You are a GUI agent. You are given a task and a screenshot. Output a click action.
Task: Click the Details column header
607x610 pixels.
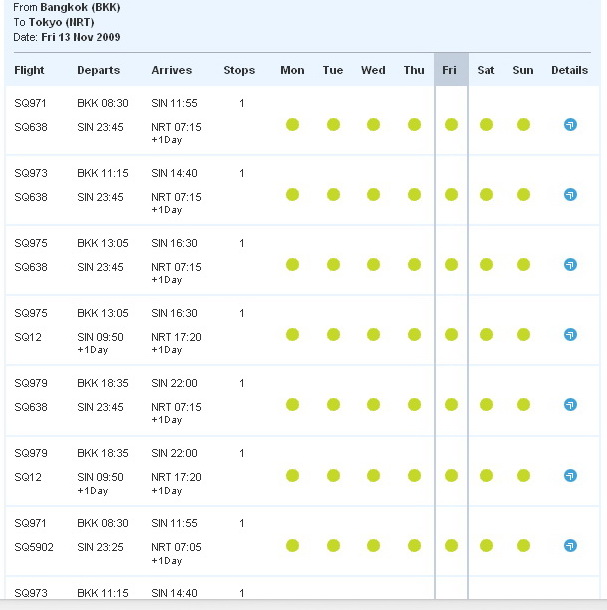click(x=570, y=70)
